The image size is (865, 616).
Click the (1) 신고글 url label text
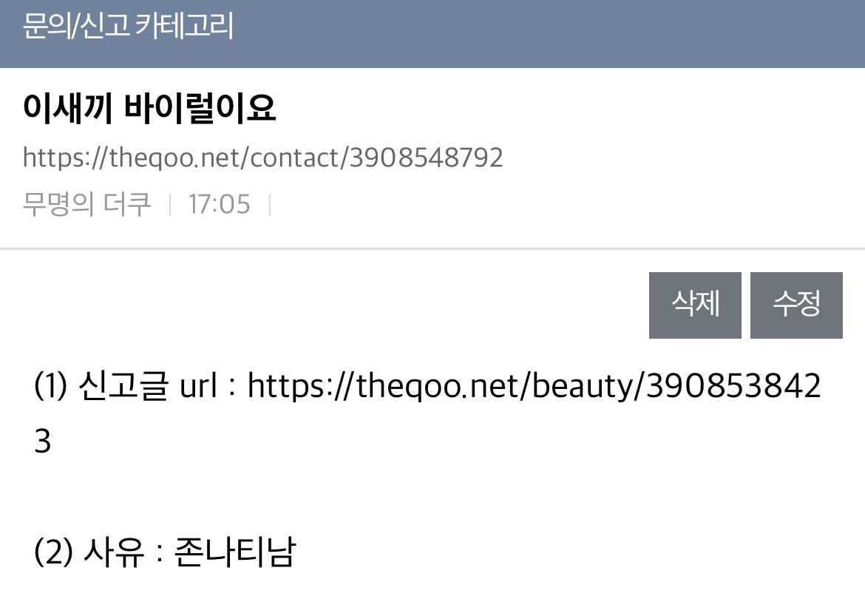coord(126,385)
